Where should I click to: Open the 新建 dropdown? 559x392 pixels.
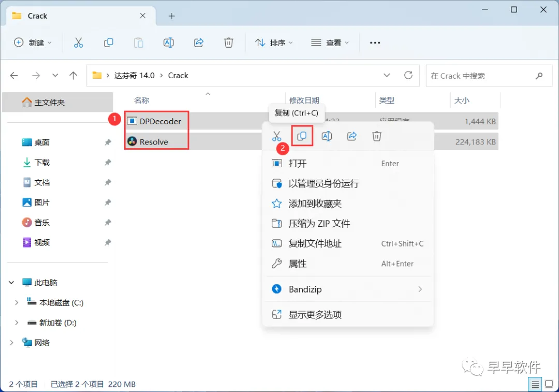click(x=33, y=43)
